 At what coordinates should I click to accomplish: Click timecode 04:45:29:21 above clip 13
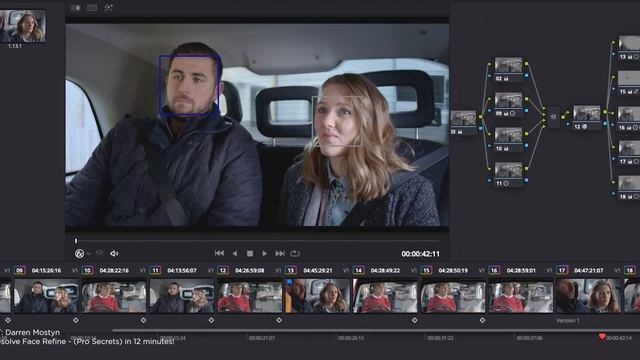[x=317, y=270]
